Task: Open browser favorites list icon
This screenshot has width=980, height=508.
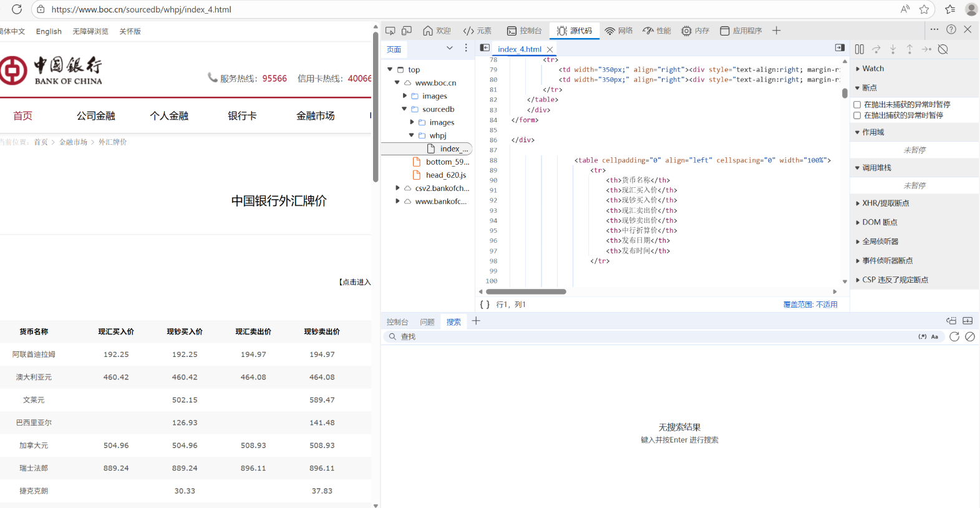Action: point(950,9)
